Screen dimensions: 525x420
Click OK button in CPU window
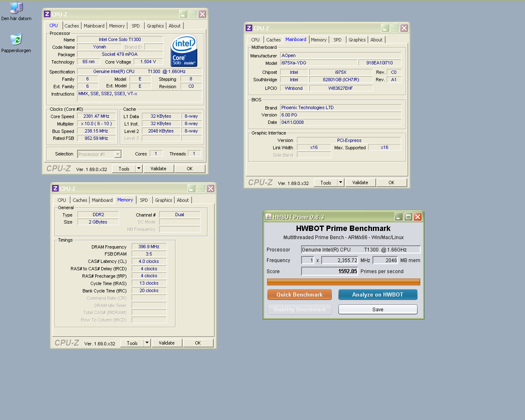[189, 169]
